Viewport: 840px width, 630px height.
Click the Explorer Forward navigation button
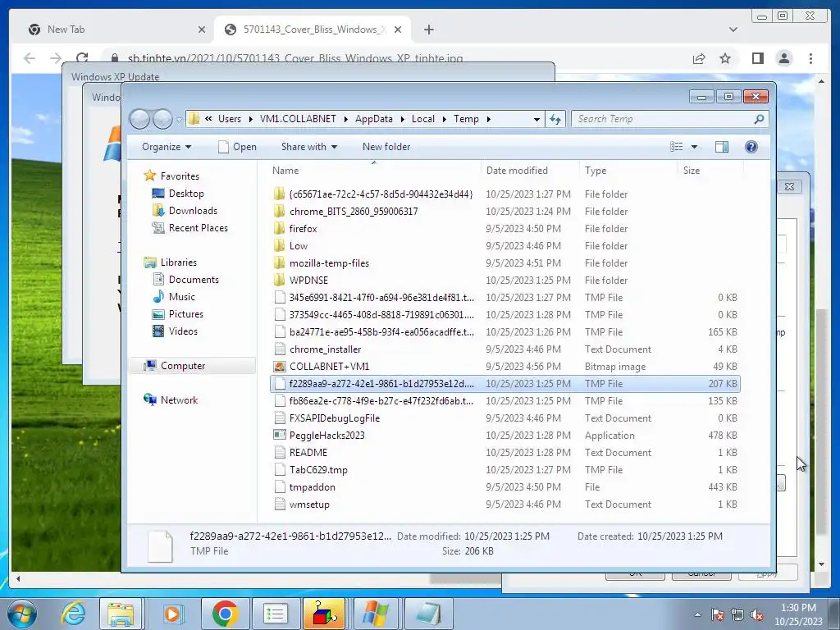(162, 119)
